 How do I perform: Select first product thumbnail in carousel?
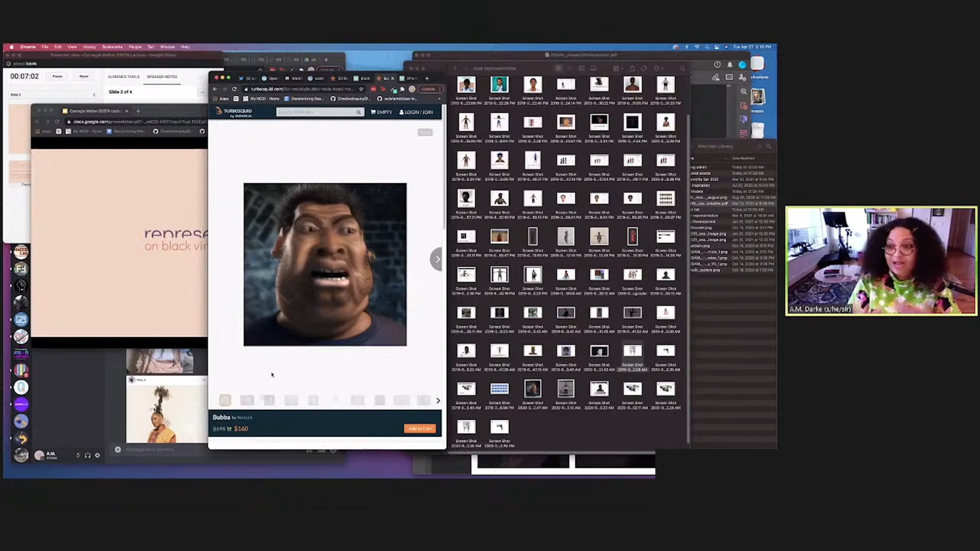coord(225,400)
